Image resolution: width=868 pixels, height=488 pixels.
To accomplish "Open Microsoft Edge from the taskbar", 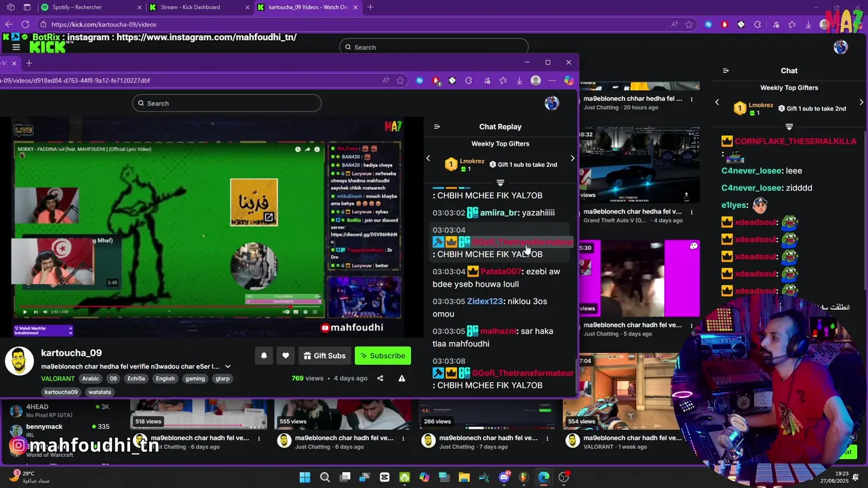I will (544, 477).
